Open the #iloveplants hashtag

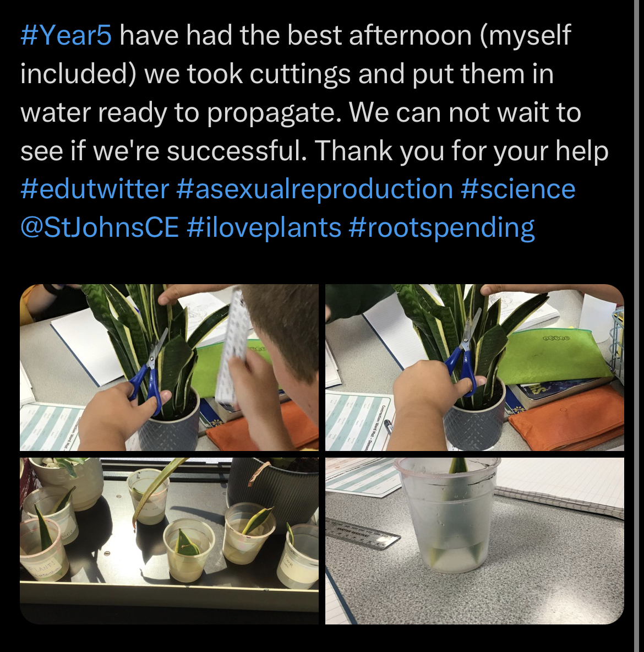(264, 228)
